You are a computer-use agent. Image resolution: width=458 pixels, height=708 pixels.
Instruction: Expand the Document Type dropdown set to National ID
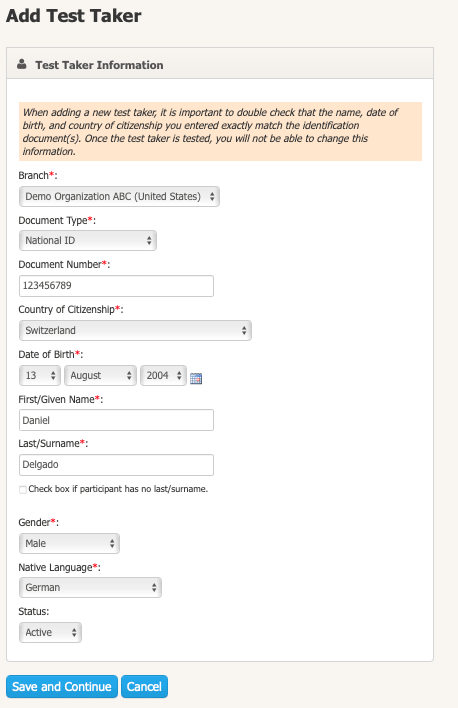pos(88,241)
